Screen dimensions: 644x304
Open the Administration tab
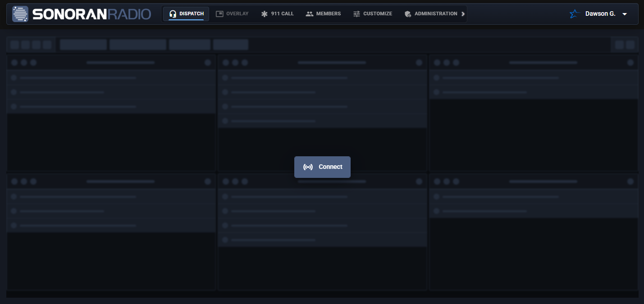click(x=430, y=14)
